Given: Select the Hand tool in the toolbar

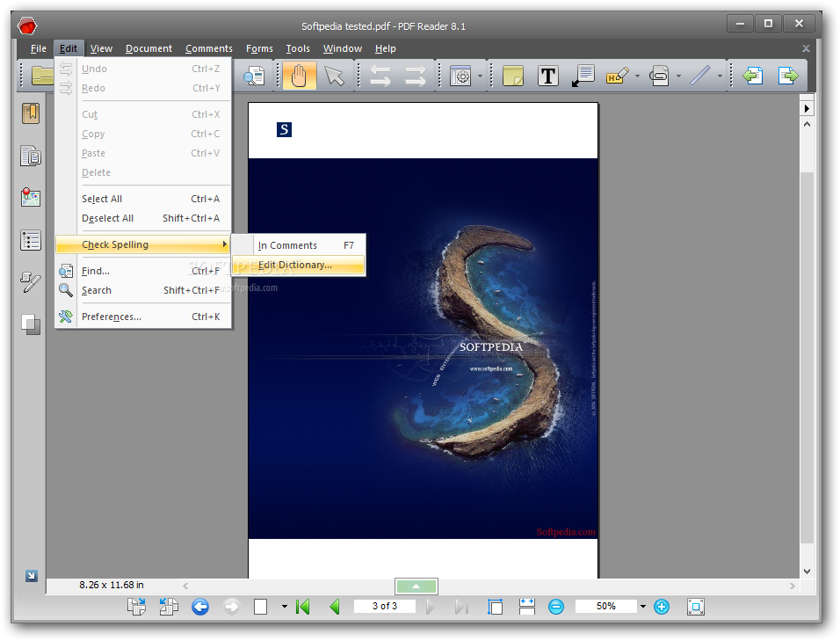Looking at the screenshot, I should click(299, 76).
